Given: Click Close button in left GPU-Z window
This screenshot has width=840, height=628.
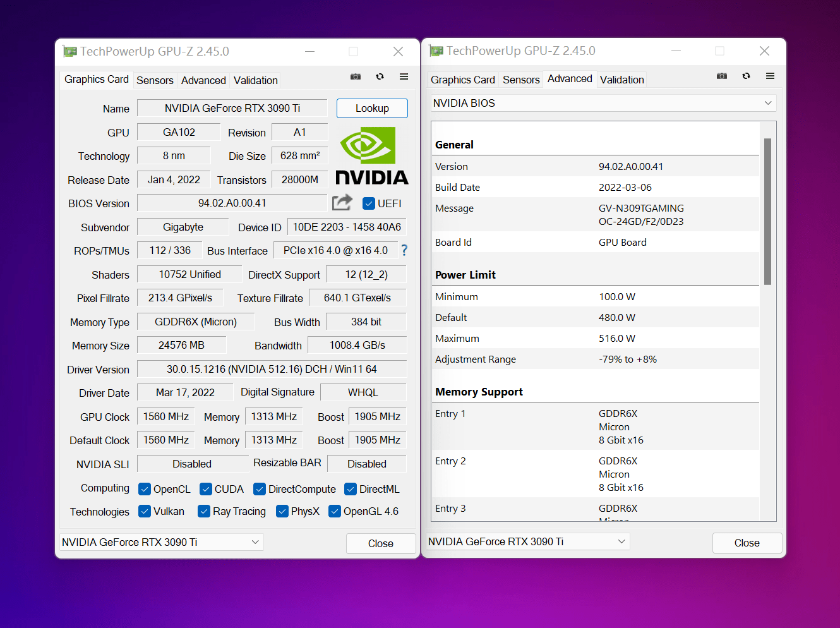Looking at the screenshot, I should pyautogui.click(x=381, y=543).
